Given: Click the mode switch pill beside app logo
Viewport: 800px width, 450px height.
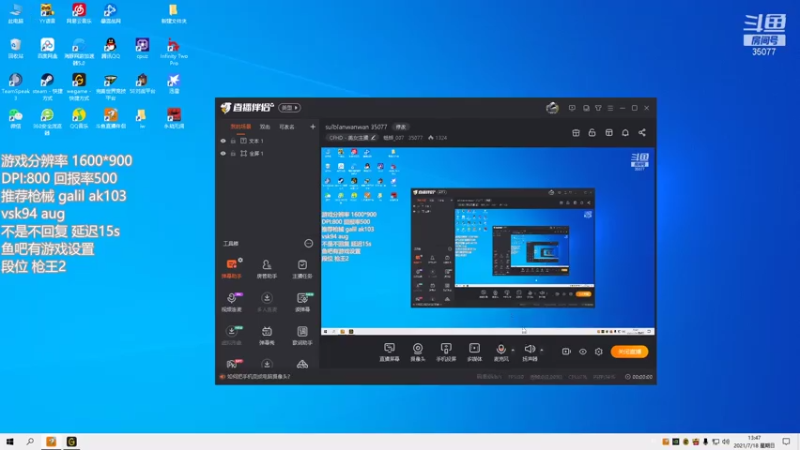Looking at the screenshot, I should [290, 108].
